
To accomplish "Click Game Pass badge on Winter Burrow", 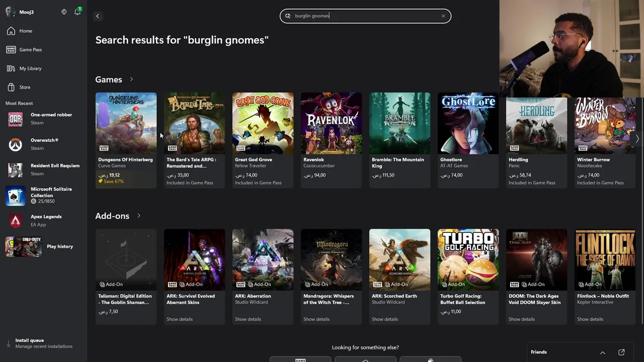I will [583, 148].
